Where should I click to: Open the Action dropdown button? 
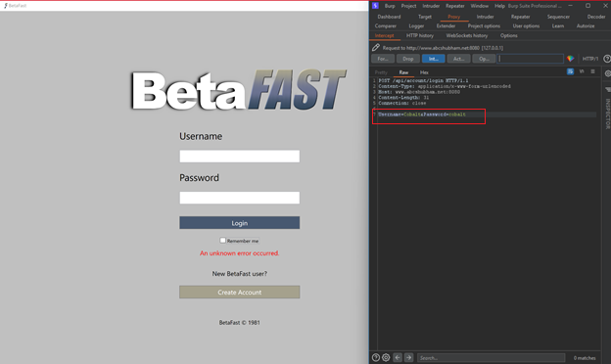[458, 59]
